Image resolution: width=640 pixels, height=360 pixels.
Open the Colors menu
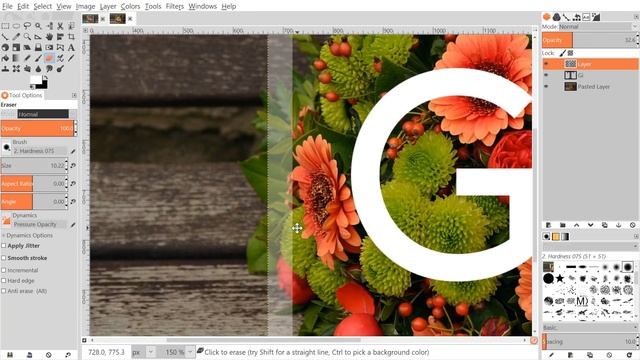(x=130, y=6)
